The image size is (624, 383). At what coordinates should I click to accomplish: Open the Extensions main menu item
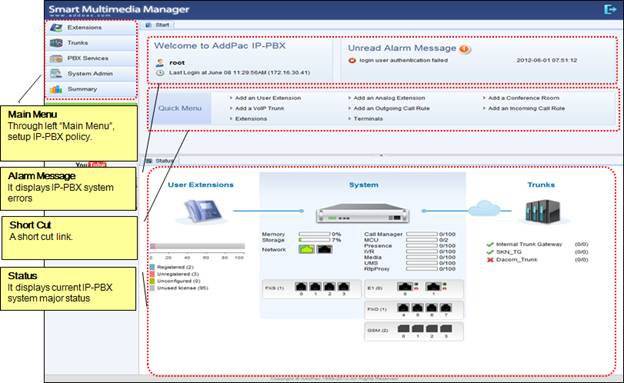coord(92,27)
